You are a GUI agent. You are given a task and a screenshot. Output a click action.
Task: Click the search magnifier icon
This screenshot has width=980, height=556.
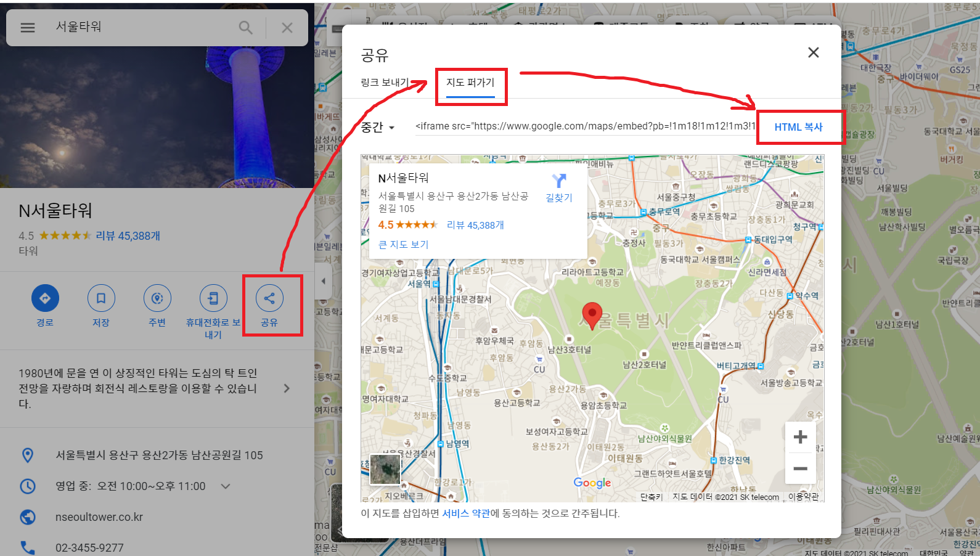pos(245,28)
